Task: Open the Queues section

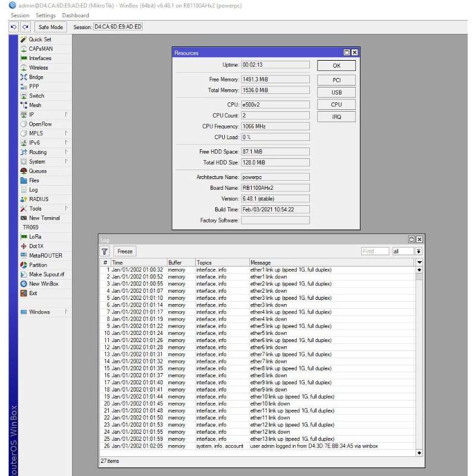Action: 37,171
